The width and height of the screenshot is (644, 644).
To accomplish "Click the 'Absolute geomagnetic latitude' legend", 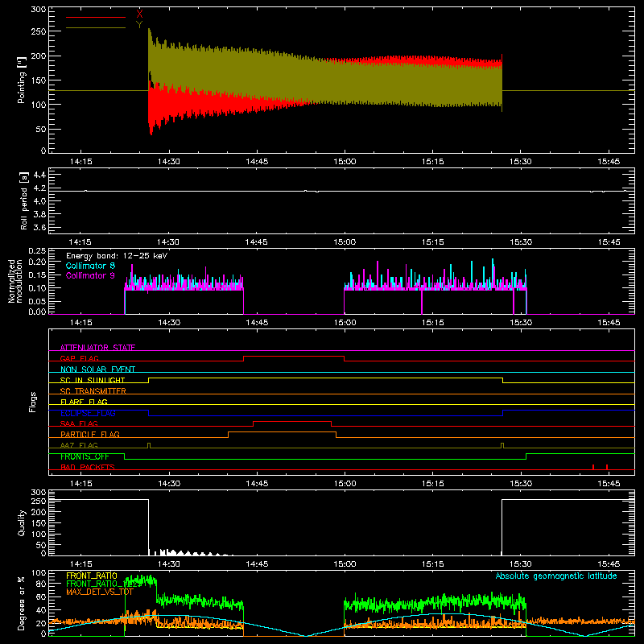I will pyautogui.click(x=556, y=576).
